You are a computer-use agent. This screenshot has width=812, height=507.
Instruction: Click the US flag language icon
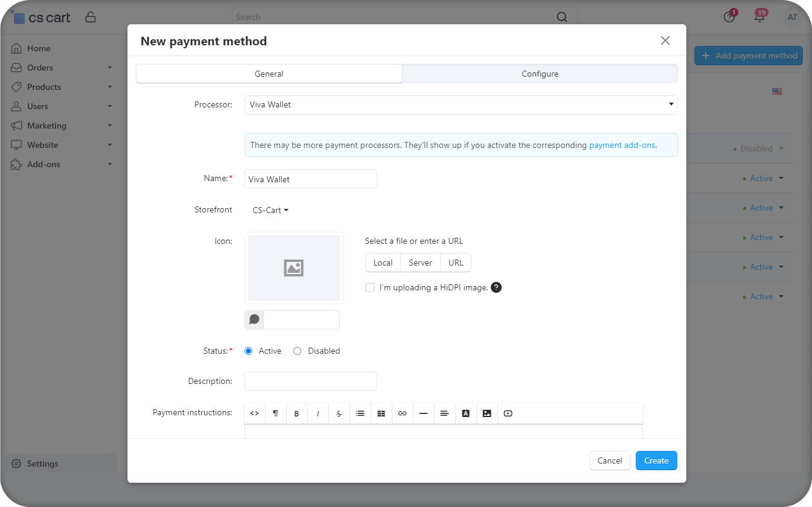click(777, 92)
